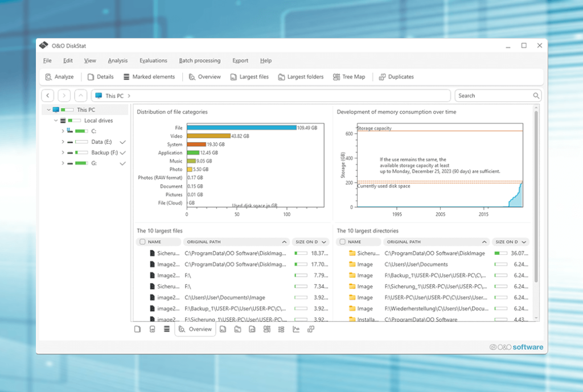The width and height of the screenshot is (583, 392).
Task: Tick the NAME checkbox in largest files table
Action: tap(142, 242)
